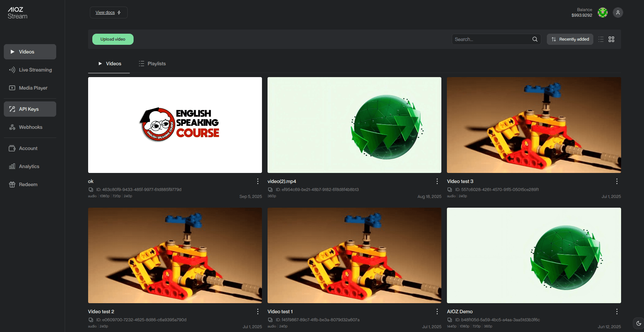Toggle dark mode moon icon
This screenshot has height=332, width=644.
[638, 323]
